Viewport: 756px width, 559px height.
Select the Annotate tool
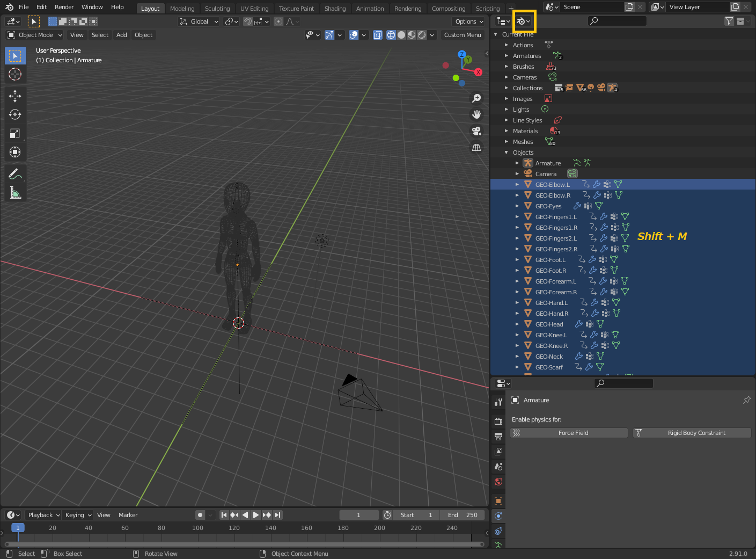(15, 174)
